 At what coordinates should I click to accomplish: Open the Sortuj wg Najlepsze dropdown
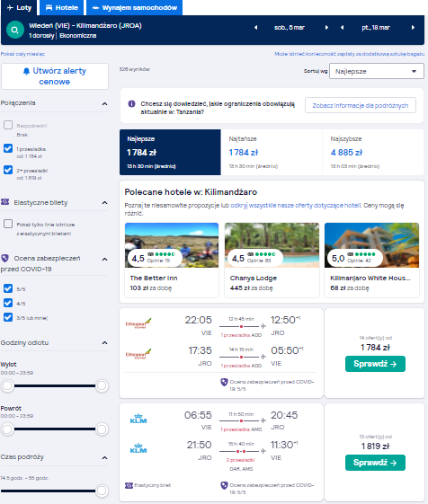coord(377,71)
